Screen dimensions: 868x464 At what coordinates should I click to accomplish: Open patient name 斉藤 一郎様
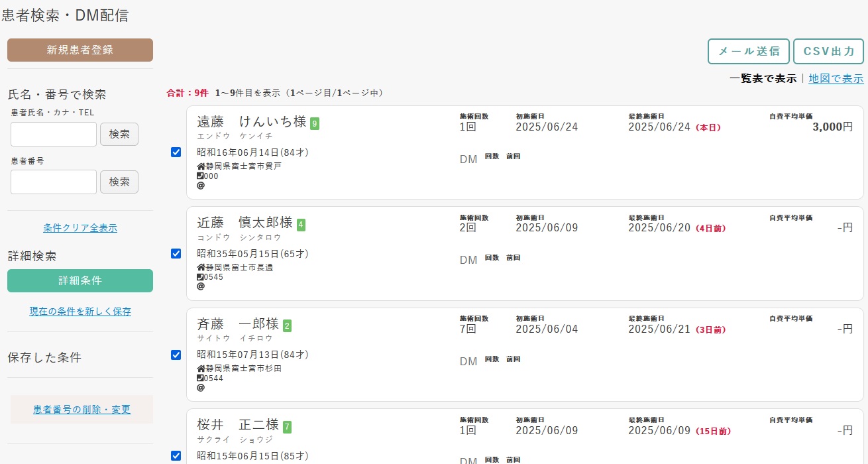[x=238, y=324]
